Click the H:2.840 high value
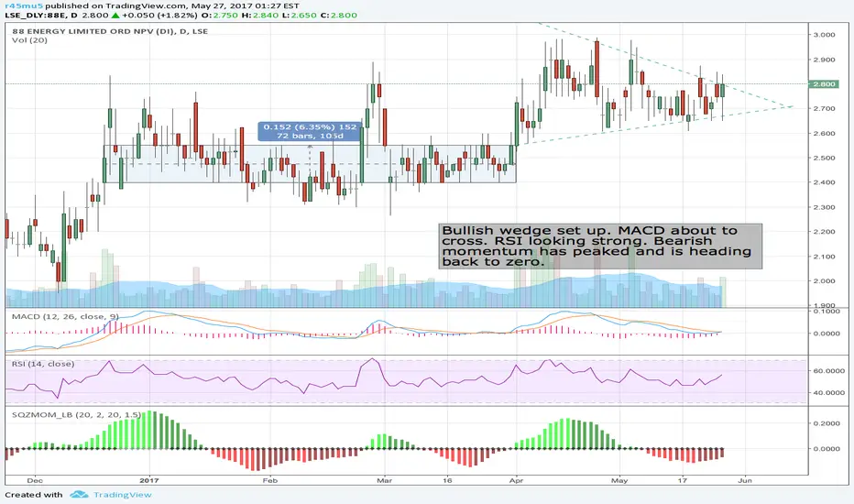Viewport: 854px width, 504px height. click(x=260, y=16)
